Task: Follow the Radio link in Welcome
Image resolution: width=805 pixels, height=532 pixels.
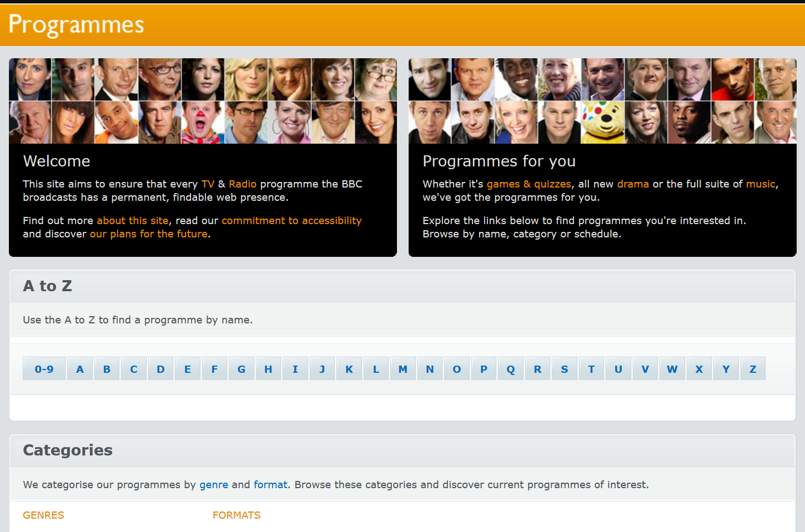Action: (x=243, y=184)
